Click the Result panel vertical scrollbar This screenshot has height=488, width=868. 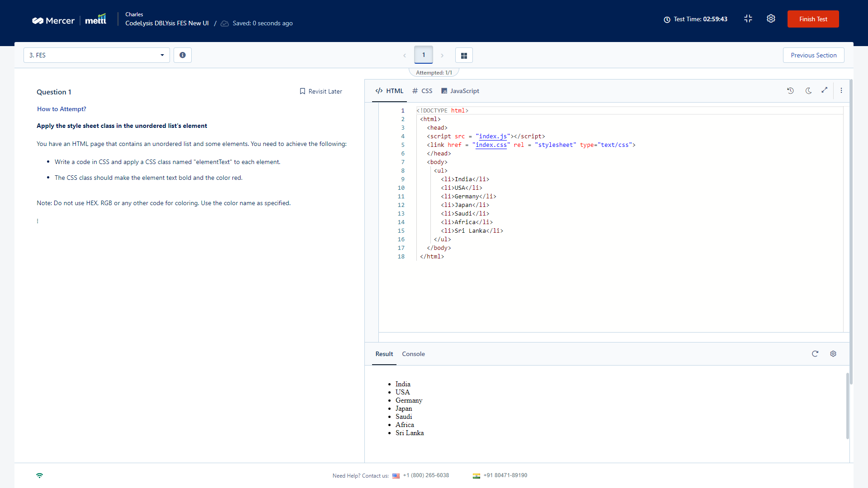[x=847, y=405]
